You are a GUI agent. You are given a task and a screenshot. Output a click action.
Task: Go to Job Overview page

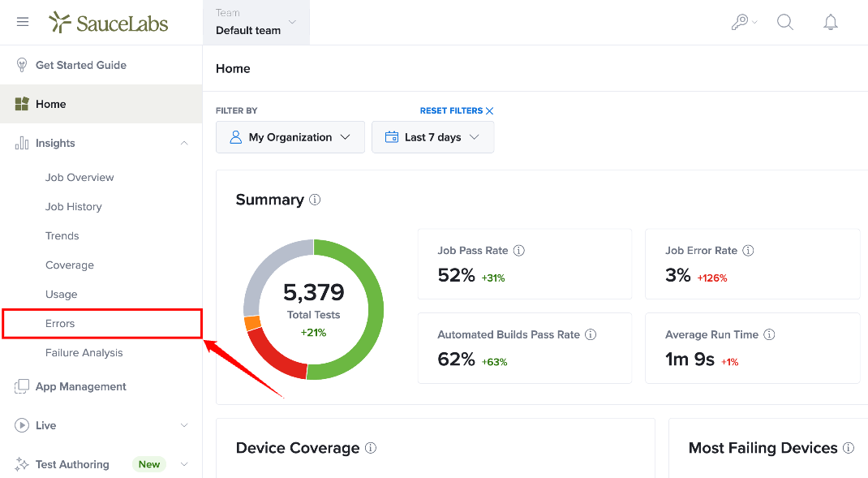[x=79, y=177]
